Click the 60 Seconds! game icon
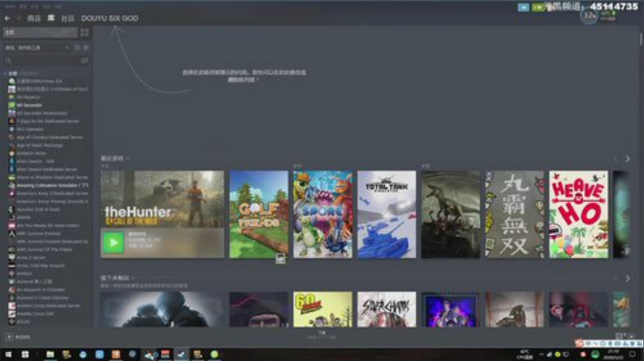The height and width of the screenshot is (361, 644). click(x=12, y=105)
